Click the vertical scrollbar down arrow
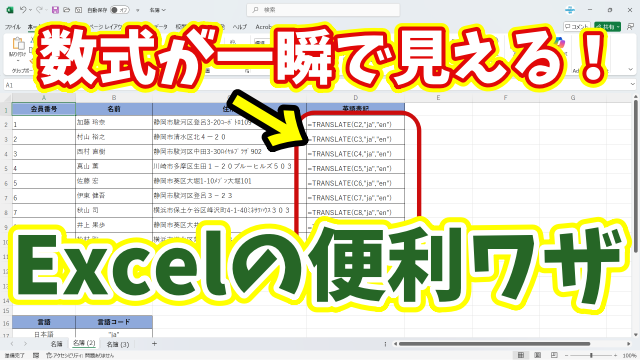Image resolution: width=640 pixels, height=360 pixels. point(636,336)
